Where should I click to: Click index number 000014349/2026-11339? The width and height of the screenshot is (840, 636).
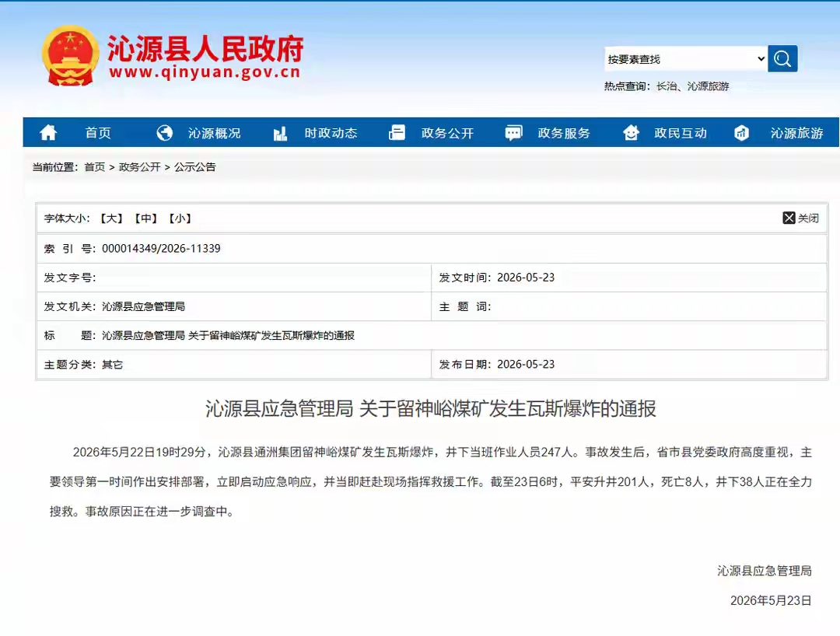[161, 248]
